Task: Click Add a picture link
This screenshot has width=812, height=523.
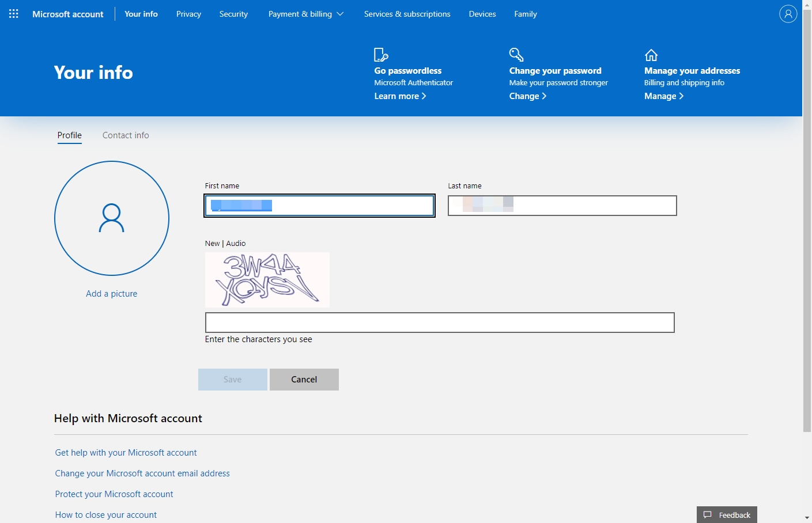Action: [x=112, y=294]
